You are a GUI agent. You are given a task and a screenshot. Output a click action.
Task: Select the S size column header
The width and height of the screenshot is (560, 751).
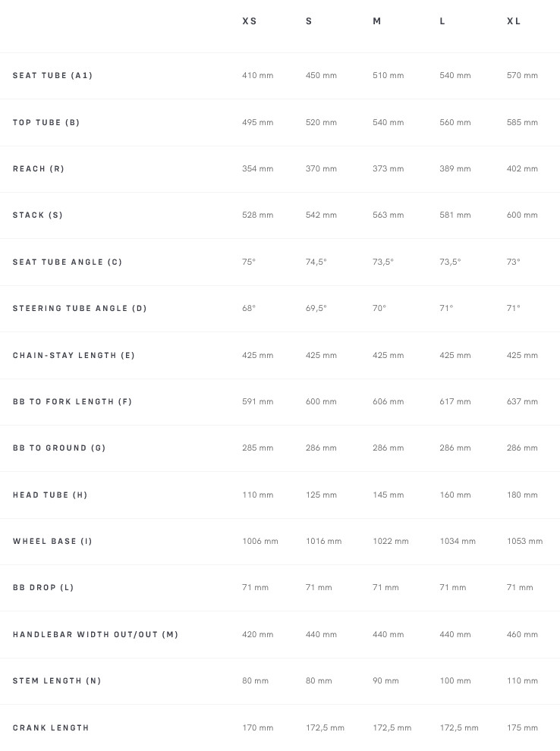pos(309,21)
